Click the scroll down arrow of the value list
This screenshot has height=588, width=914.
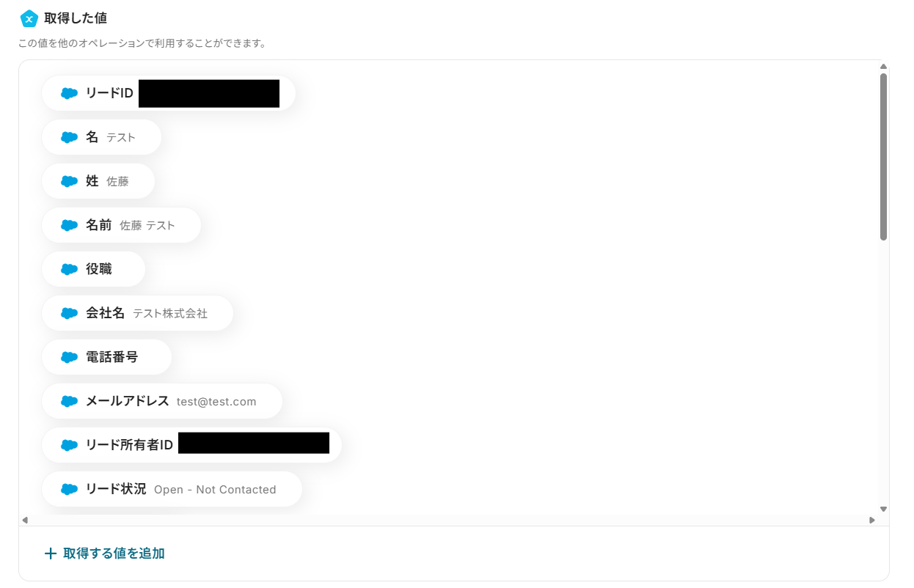point(883,509)
